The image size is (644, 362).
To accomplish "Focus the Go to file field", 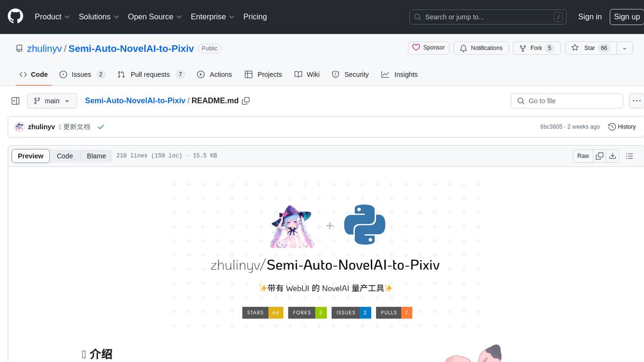I will coord(567,101).
